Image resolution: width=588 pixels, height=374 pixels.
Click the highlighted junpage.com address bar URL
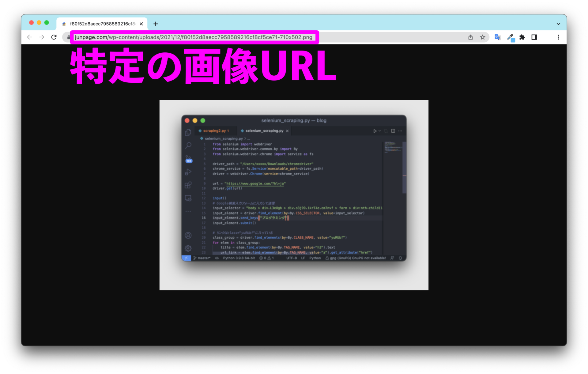[x=194, y=37]
